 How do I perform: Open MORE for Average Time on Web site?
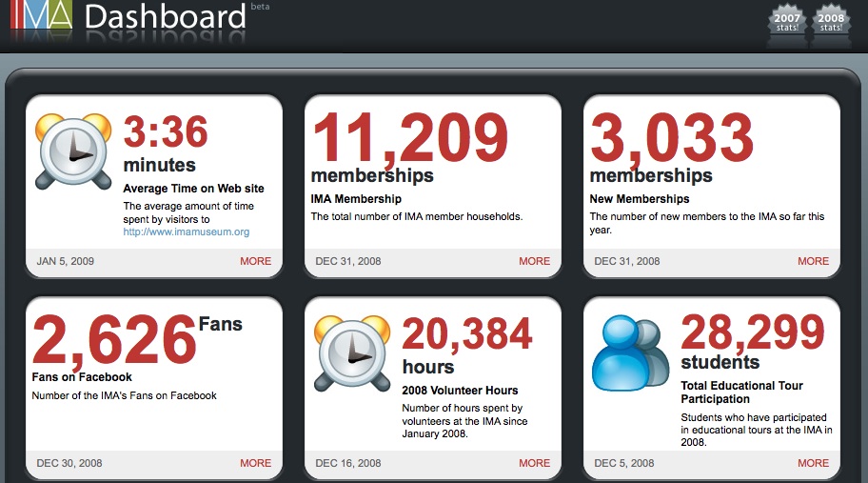pyautogui.click(x=255, y=261)
